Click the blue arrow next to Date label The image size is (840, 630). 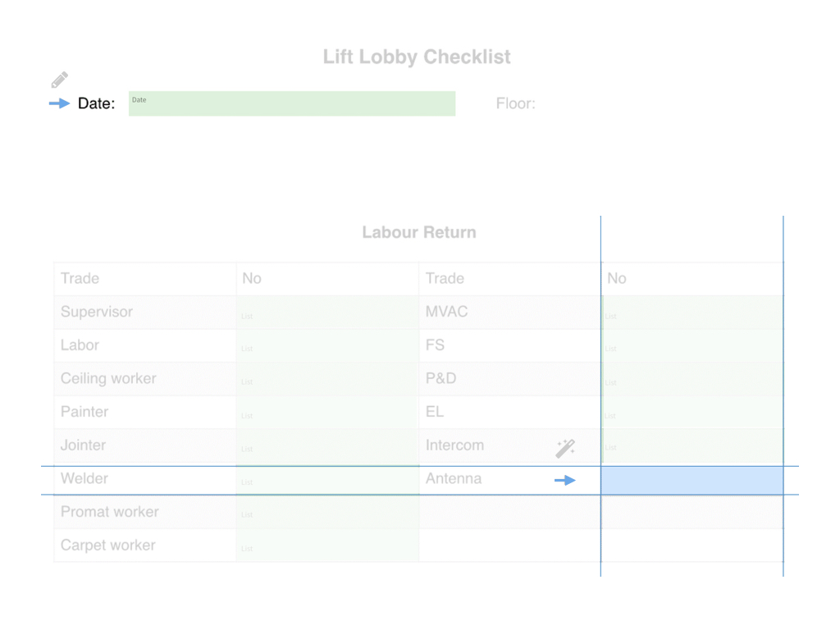tap(59, 103)
